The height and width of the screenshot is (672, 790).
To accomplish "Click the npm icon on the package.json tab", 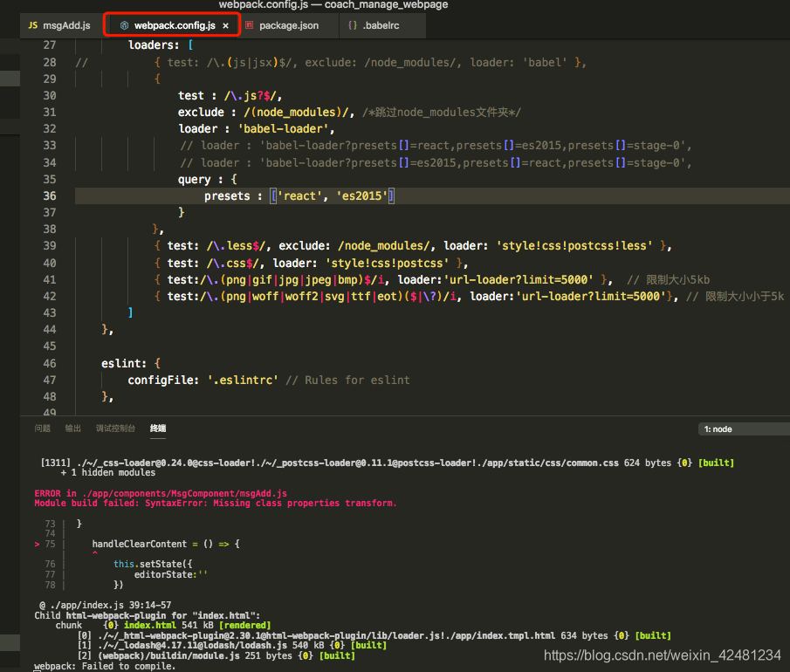I will point(249,25).
